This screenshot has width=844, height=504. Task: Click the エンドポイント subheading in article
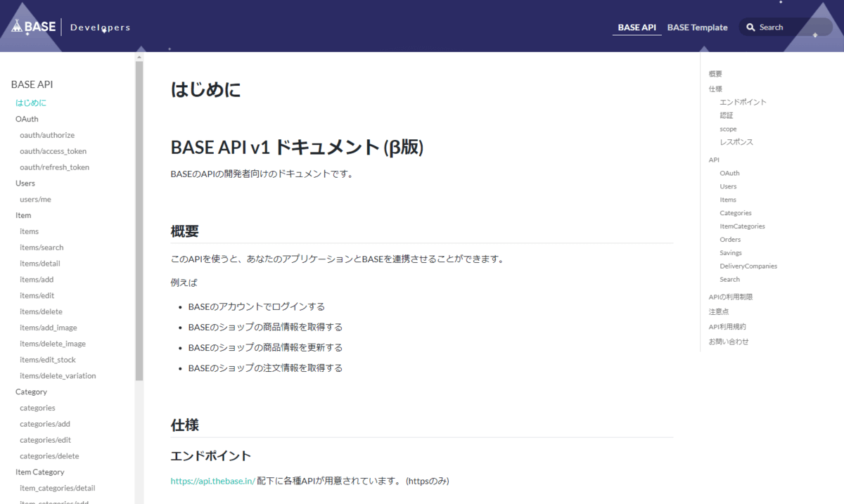click(x=211, y=455)
